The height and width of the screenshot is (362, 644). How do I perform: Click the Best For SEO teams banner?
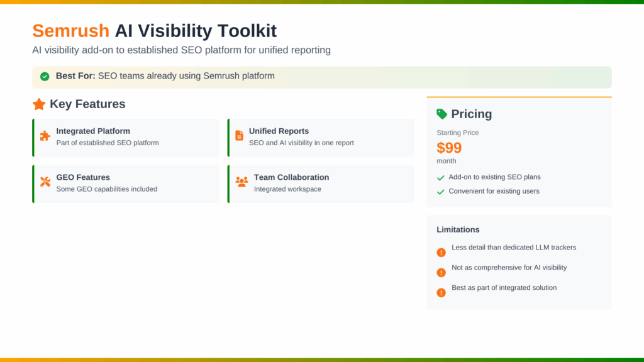(321, 77)
